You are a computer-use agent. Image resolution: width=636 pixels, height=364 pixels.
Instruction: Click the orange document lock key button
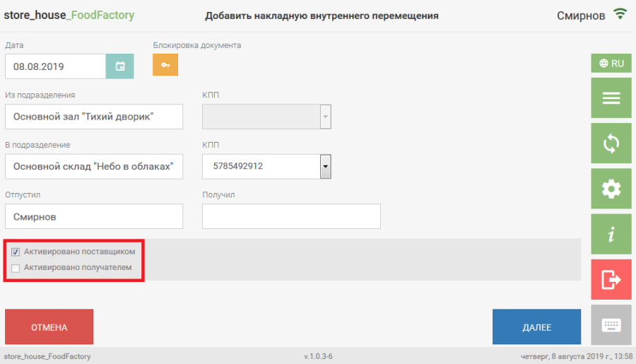tap(165, 64)
